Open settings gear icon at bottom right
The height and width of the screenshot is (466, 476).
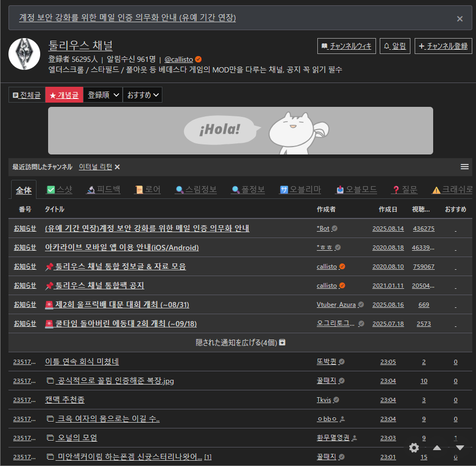coord(414,447)
